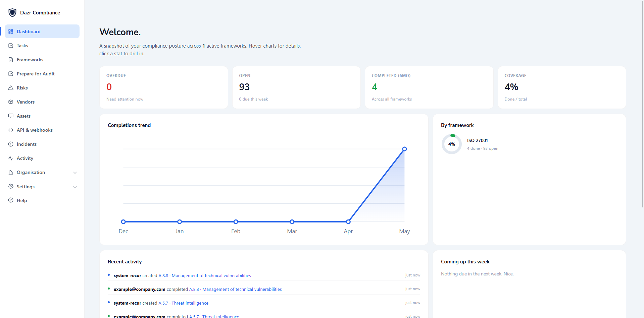Click the "Recent activity" heading
The width and height of the screenshot is (644, 318).
tap(125, 262)
